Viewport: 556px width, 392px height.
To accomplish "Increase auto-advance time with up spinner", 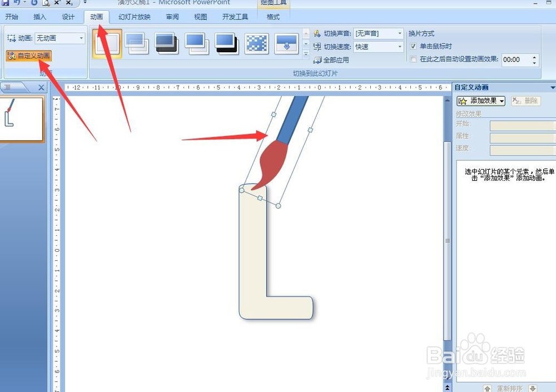I will [x=534, y=57].
